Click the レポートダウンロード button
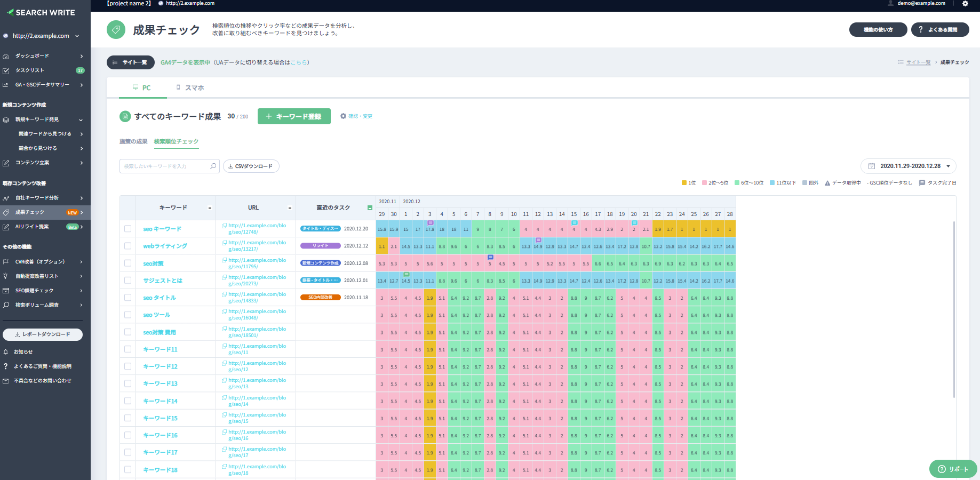 point(43,334)
